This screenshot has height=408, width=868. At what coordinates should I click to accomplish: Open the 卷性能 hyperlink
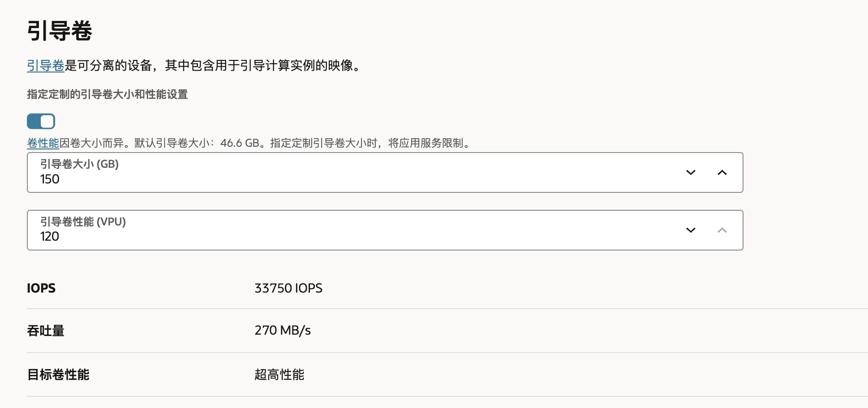click(x=43, y=143)
